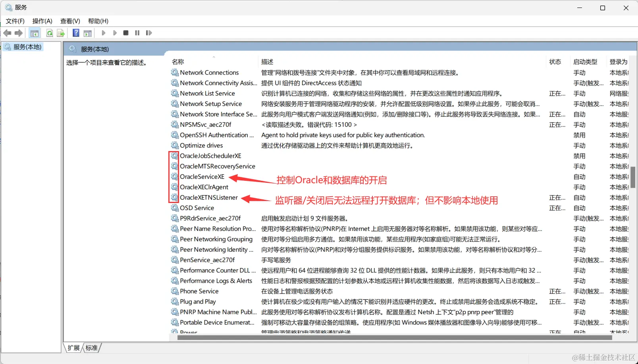Image resolution: width=638 pixels, height=364 pixels.
Task: Click the green Refresh toolbar icon
Action: [x=50, y=33]
